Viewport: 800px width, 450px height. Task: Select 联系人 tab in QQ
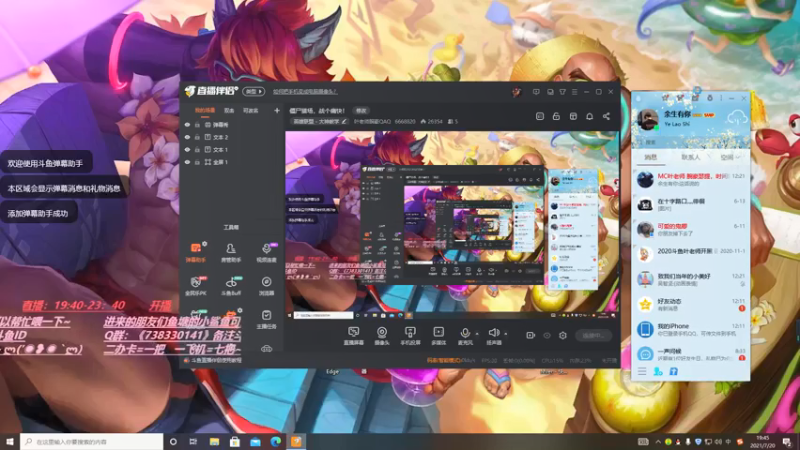(691, 157)
